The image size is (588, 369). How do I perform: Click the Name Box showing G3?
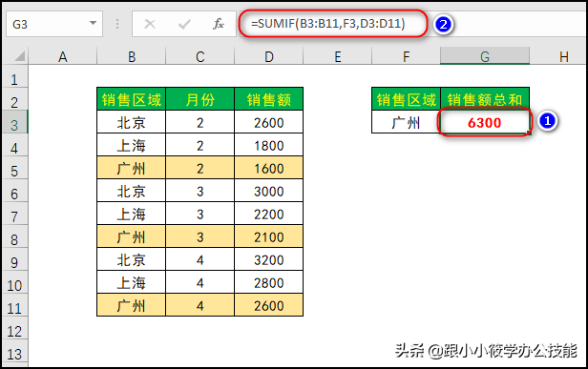coord(54,24)
